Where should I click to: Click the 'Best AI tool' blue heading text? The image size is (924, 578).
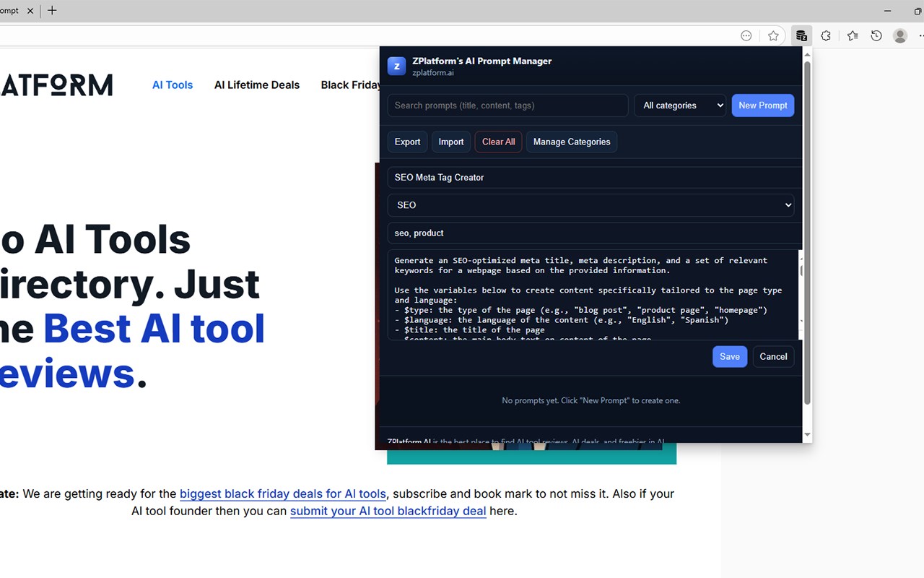tap(154, 328)
